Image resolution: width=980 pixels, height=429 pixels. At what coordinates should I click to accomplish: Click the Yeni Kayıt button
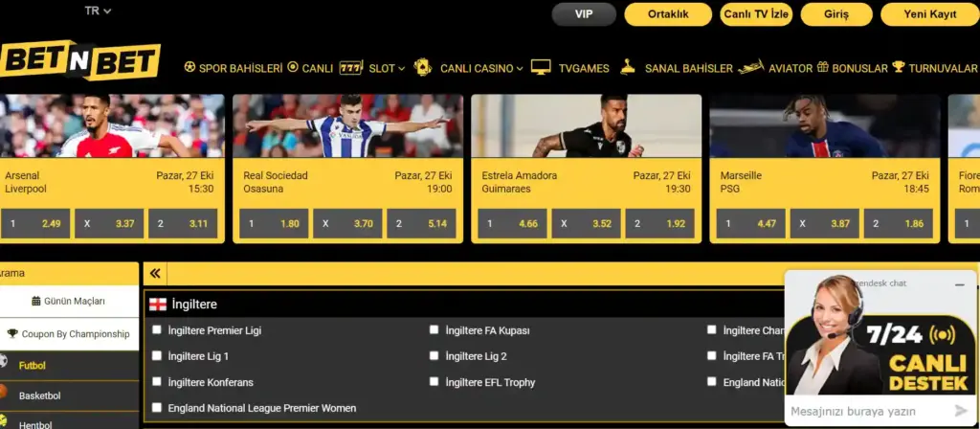(x=929, y=14)
